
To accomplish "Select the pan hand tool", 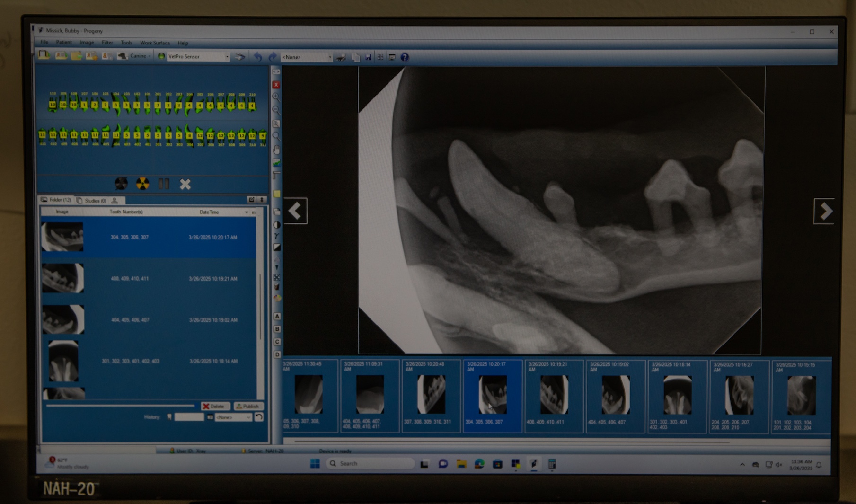I will click(x=276, y=150).
